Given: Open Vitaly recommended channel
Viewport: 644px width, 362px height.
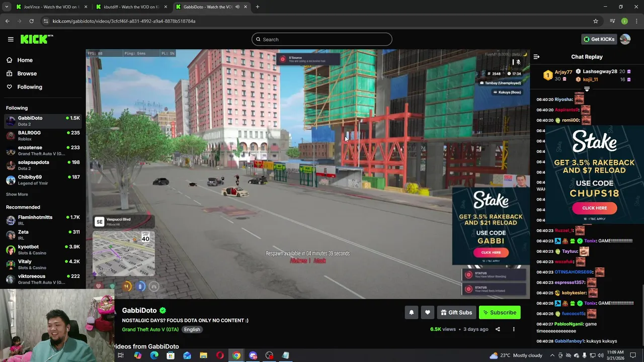Looking at the screenshot, I should click(43, 264).
